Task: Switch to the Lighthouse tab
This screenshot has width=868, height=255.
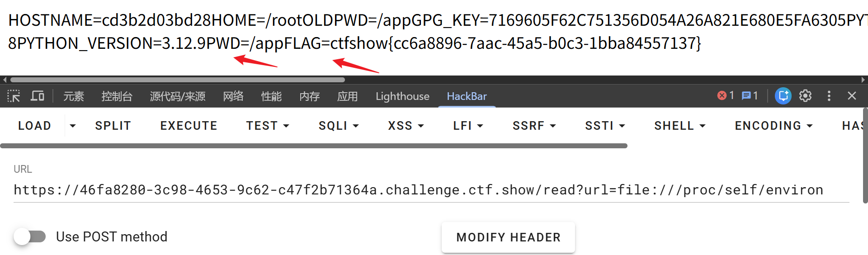Action: (402, 96)
